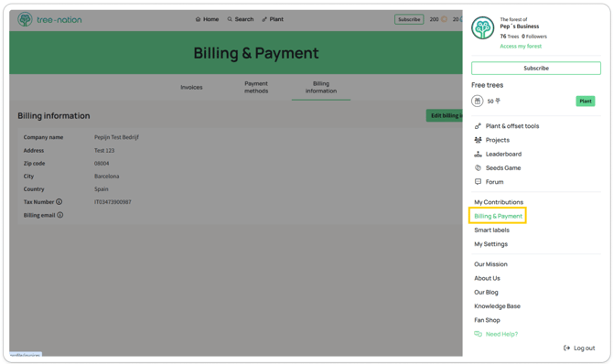613x364 pixels.
Task: Open Plant & offset tools
Action: pos(512,126)
